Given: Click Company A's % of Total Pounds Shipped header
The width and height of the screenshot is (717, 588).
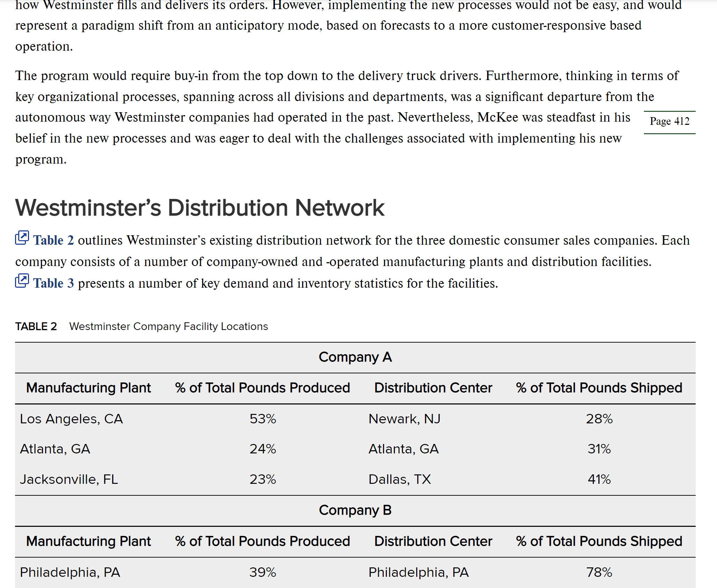Looking at the screenshot, I should click(x=599, y=388).
